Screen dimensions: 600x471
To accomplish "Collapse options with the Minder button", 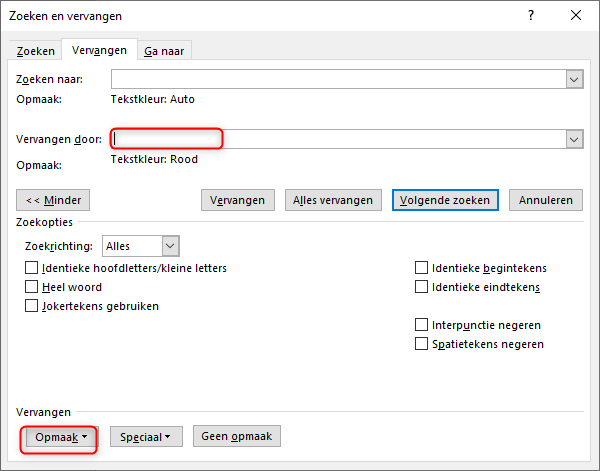I will point(54,200).
